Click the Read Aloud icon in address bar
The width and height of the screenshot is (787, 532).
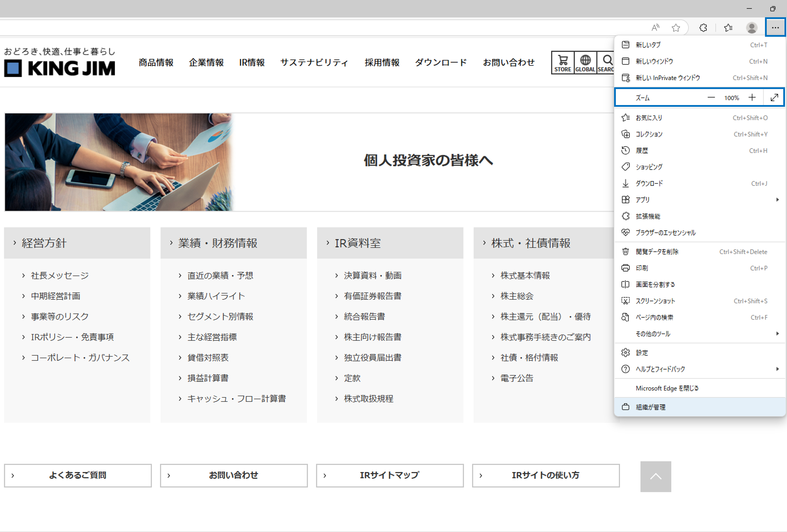[x=655, y=28]
